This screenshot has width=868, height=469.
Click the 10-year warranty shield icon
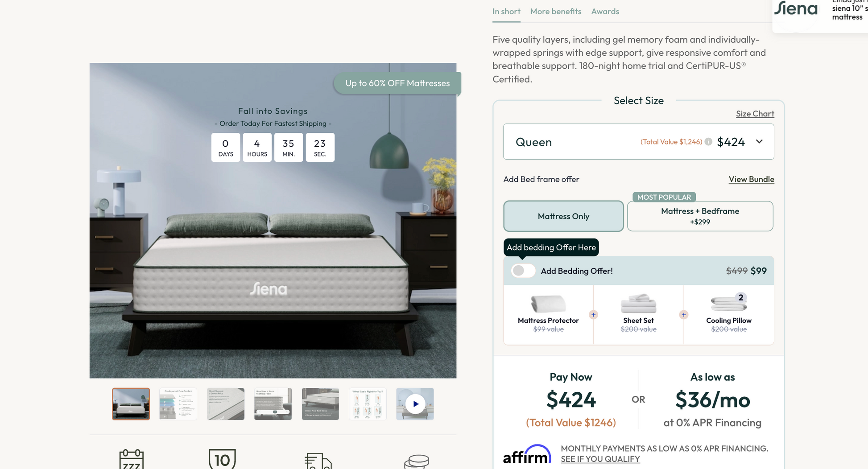pyautogui.click(x=222, y=459)
